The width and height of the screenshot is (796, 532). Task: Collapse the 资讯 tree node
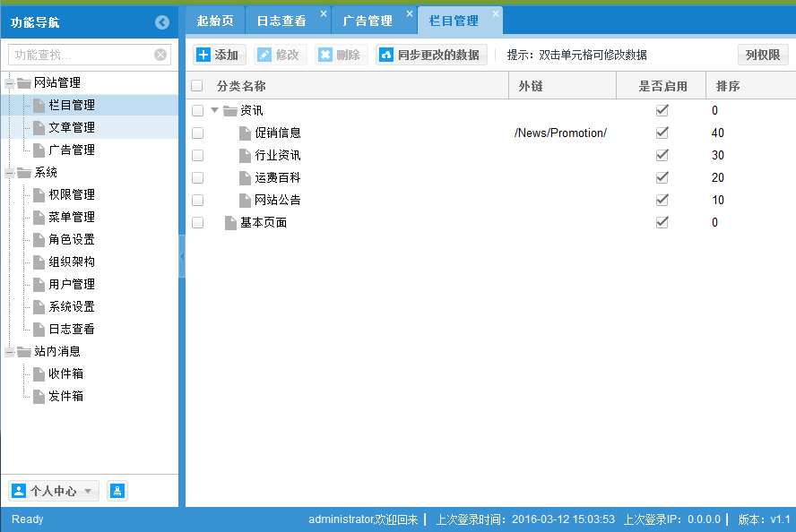tap(214, 110)
